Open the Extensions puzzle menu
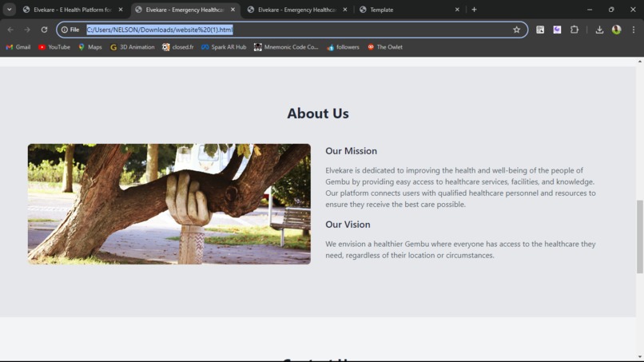The image size is (644, 362). pos(574,30)
